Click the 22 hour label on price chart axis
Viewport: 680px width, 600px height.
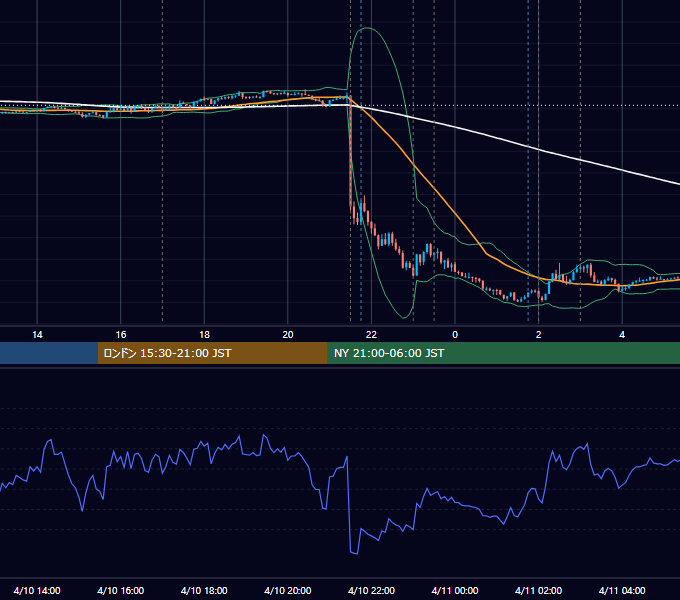click(x=371, y=335)
